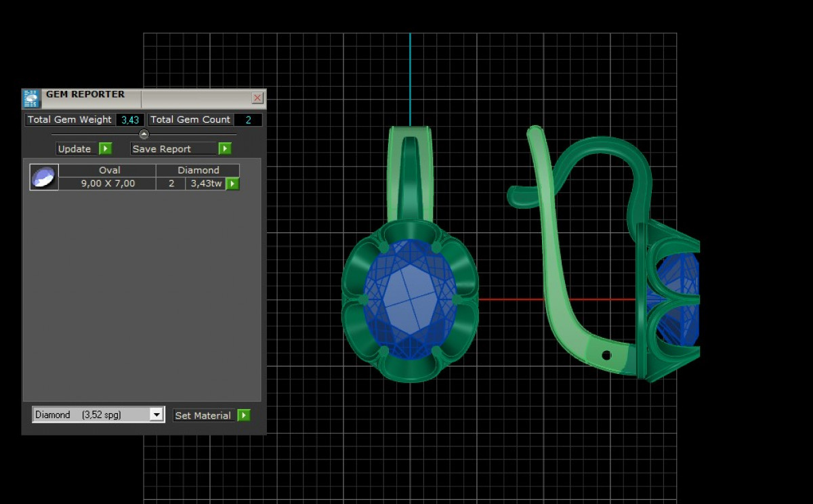Select the blue oval gem in front view

pyautogui.click(x=410, y=298)
